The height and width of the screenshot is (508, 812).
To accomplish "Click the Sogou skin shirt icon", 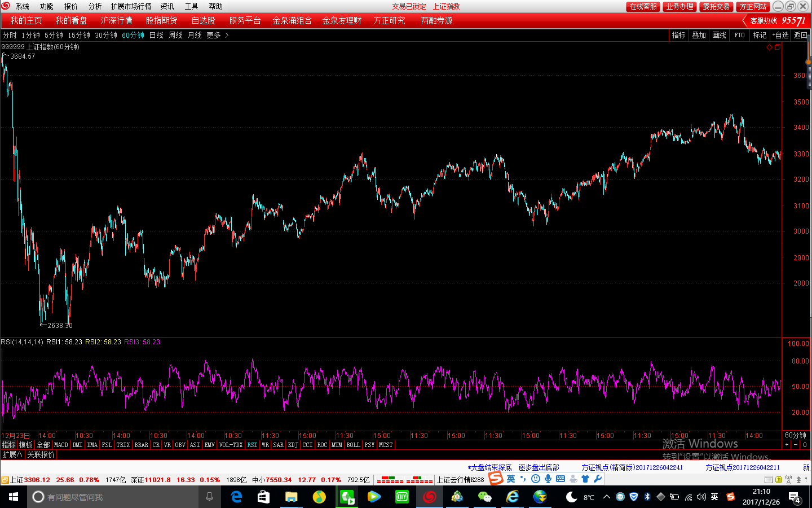I will 585,479.
